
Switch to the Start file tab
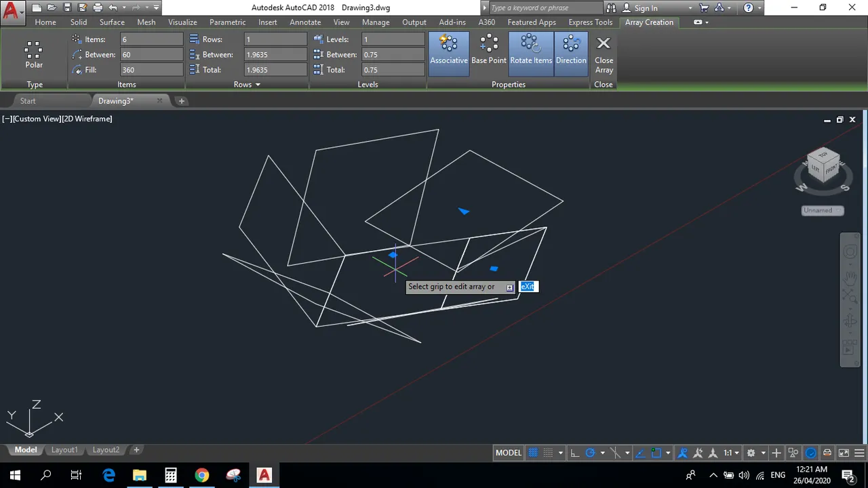point(28,101)
